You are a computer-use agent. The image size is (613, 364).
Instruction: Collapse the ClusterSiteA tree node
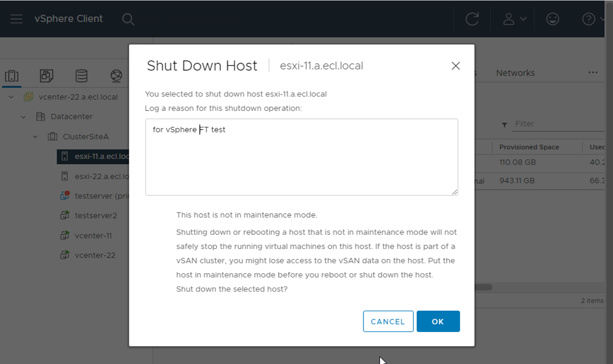[35, 137]
